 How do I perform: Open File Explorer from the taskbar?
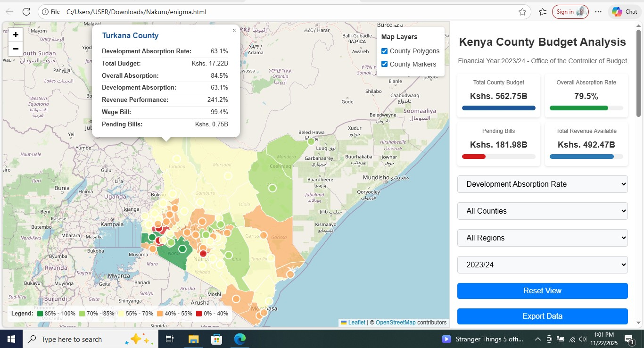pos(193,339)
